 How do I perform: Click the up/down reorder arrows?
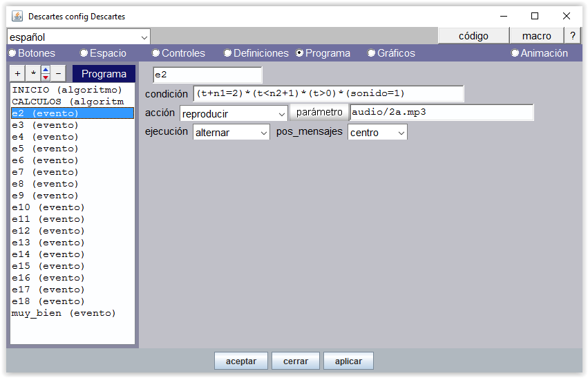(46, 73)
